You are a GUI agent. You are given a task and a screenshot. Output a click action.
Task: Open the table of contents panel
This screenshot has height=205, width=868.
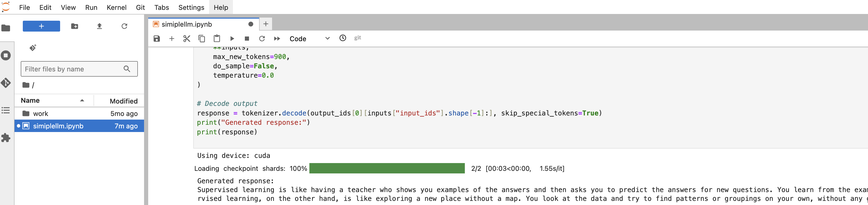[6, 111]
